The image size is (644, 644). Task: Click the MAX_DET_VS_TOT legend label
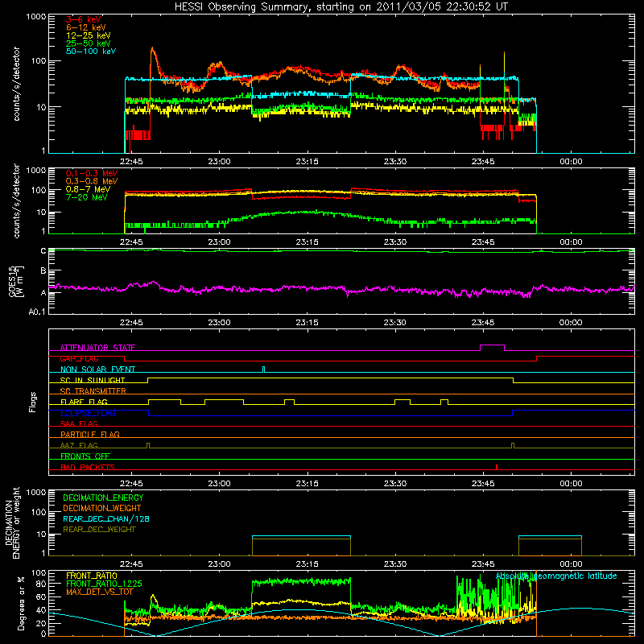tap(100, 592)
